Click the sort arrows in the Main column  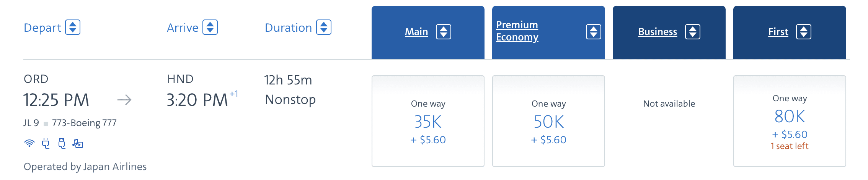coord(444,32)
